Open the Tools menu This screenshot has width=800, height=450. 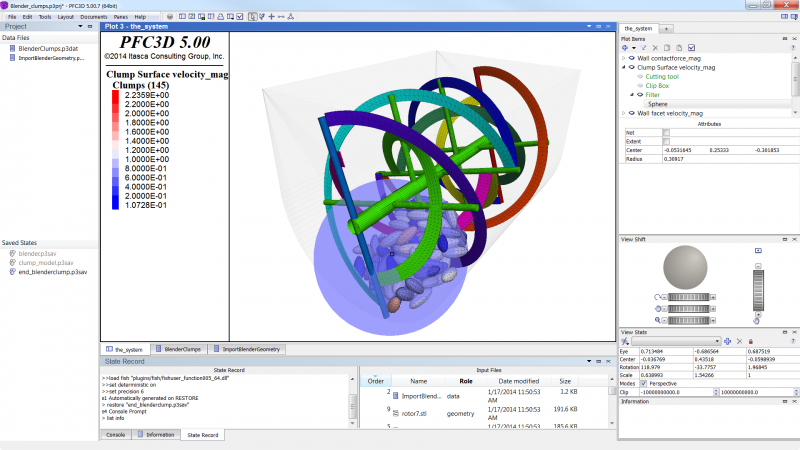point(45,17)
